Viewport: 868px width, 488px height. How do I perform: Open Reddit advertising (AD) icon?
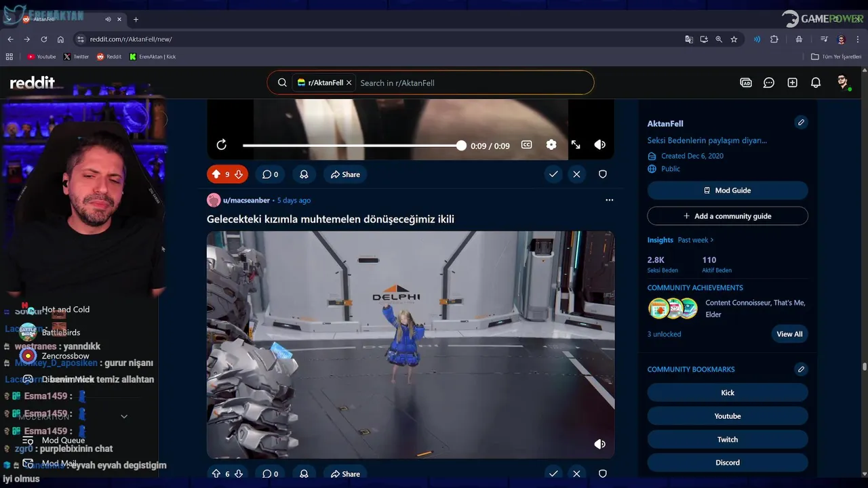(746, 83)
